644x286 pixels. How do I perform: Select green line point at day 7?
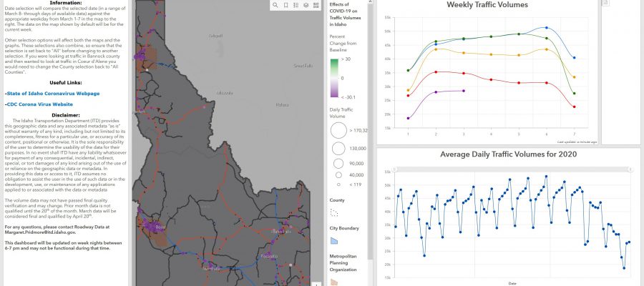(x=574, y=94)
